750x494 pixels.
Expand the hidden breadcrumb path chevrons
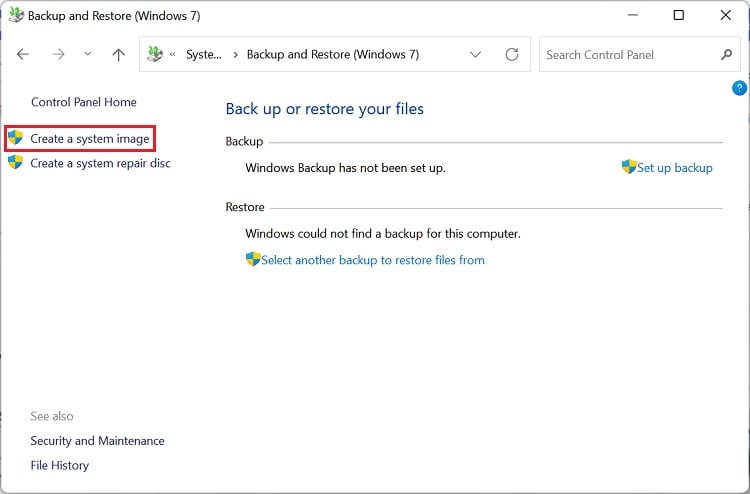click(175, 55)
